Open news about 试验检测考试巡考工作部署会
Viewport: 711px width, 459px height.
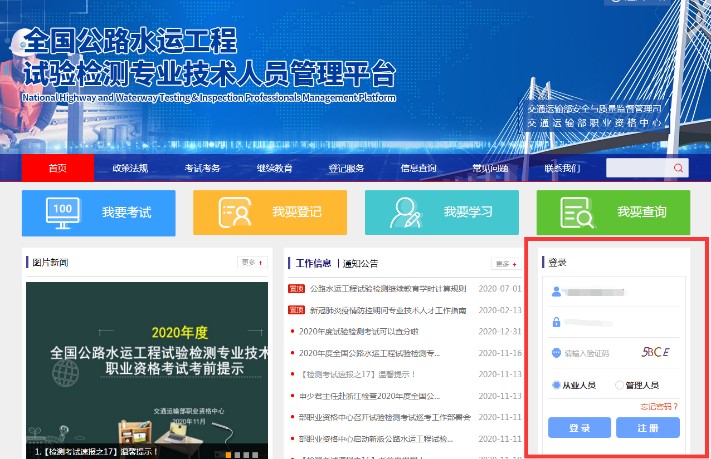[385, 417]
